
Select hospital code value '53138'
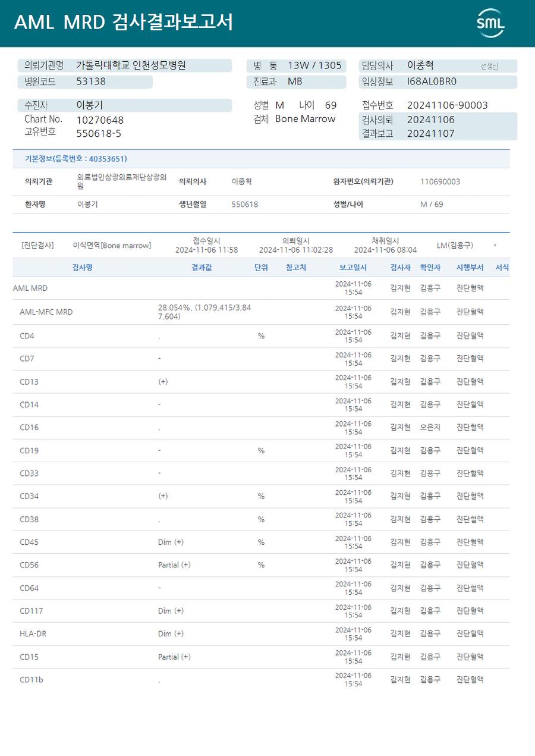[91, 81]
